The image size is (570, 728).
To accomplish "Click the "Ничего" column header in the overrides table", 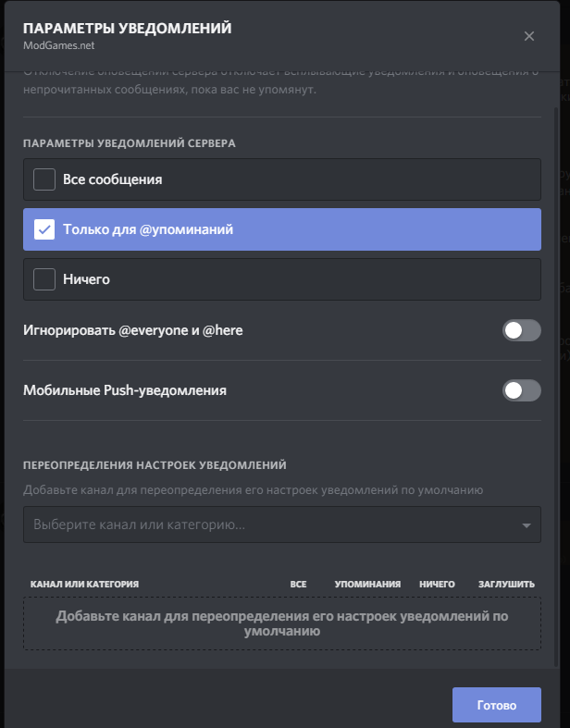I will coord(437,585).
